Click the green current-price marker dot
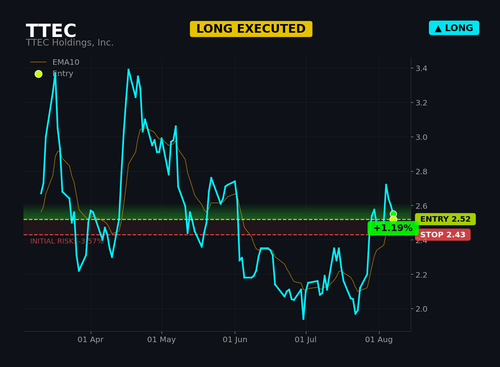The image size is (500, 367). click(x=393, y=214)
